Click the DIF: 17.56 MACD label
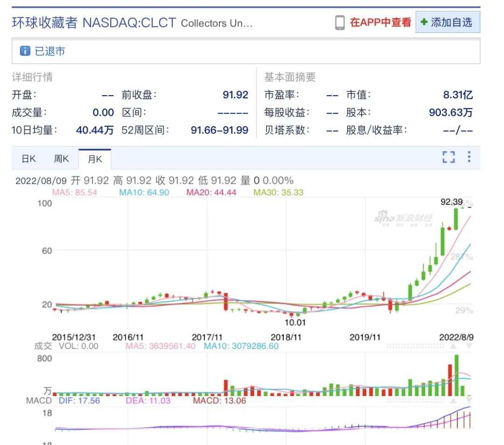This screenshot has width=504, height=445. pyautogui.click(x=79, y=401)
